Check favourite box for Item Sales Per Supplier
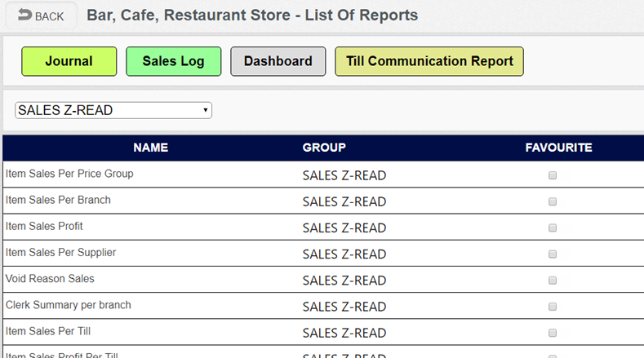 click(x=553, y=254)
